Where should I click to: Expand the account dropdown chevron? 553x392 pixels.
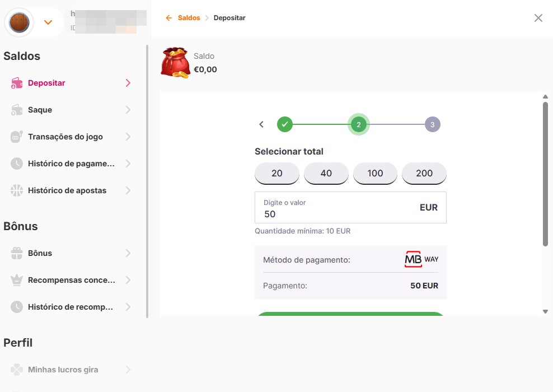[x=48, y=22]
